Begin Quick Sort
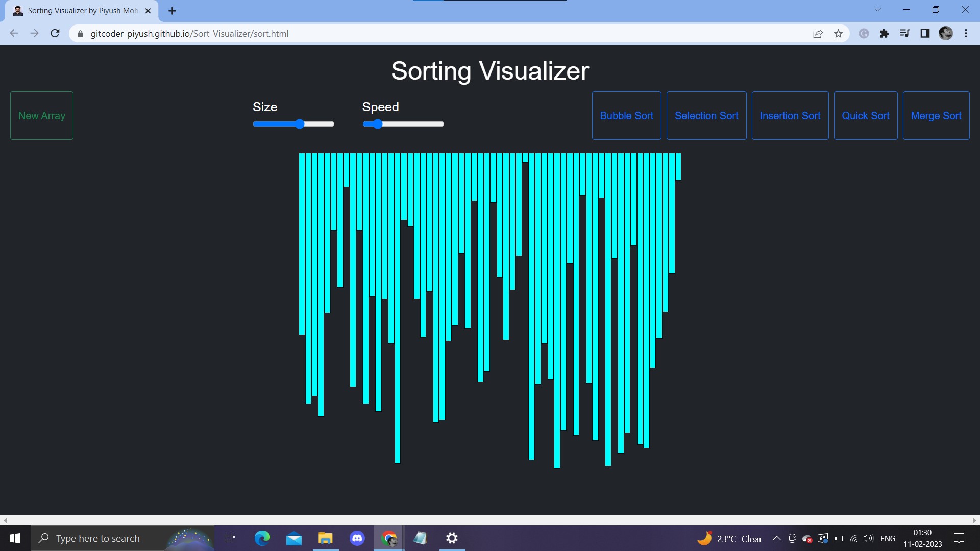Screen dimensions: 980x551 click(866, 115)
